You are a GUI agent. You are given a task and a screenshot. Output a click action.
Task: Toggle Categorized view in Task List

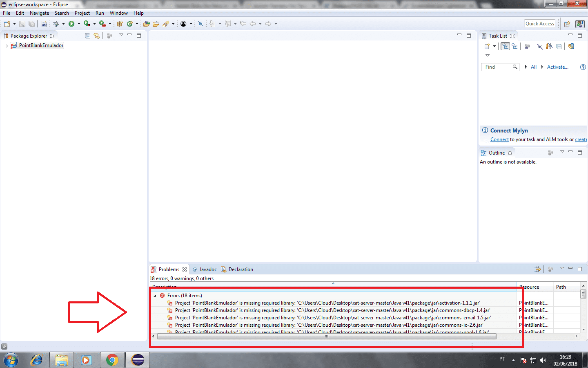tap(505, 46)
